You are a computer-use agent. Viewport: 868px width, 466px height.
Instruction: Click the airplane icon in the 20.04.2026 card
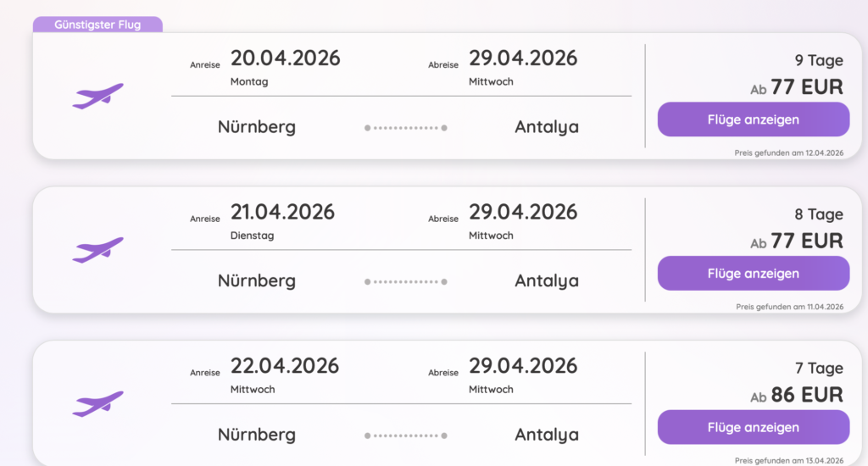97,96
